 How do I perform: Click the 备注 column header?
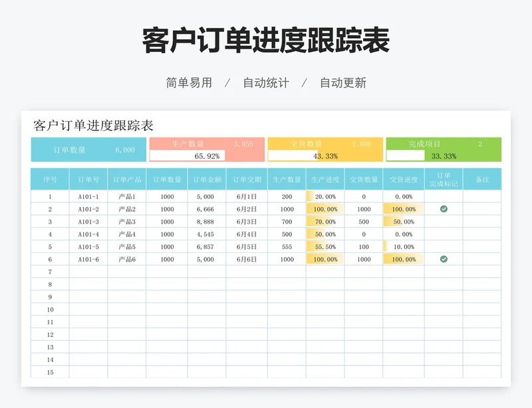coord(482,179)
